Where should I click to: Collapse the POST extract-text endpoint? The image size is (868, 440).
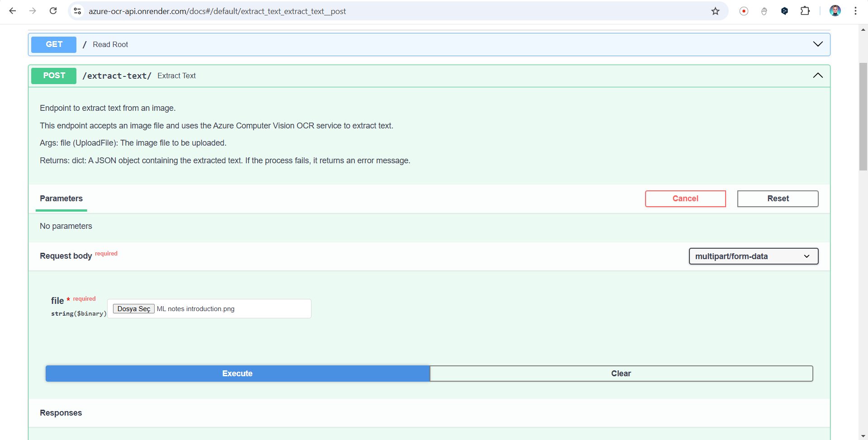[x=817, y=76]
